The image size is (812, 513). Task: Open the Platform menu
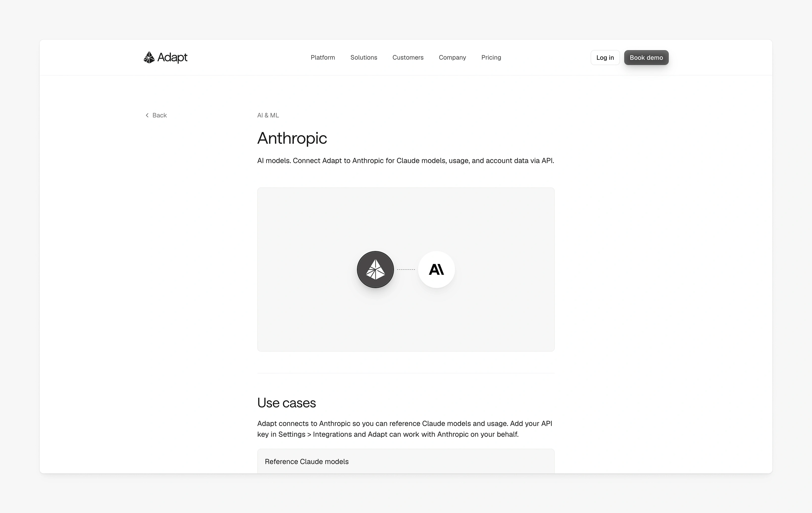click(323, 57)
